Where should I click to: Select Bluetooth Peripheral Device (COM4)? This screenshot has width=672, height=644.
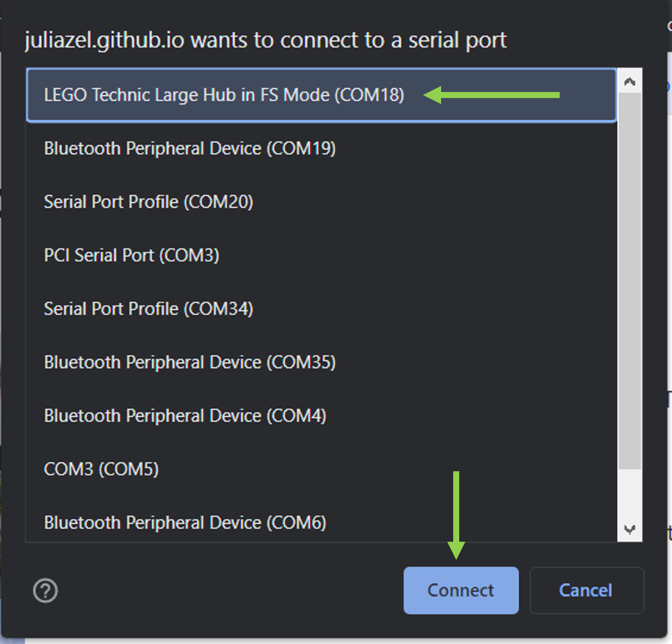185,416
